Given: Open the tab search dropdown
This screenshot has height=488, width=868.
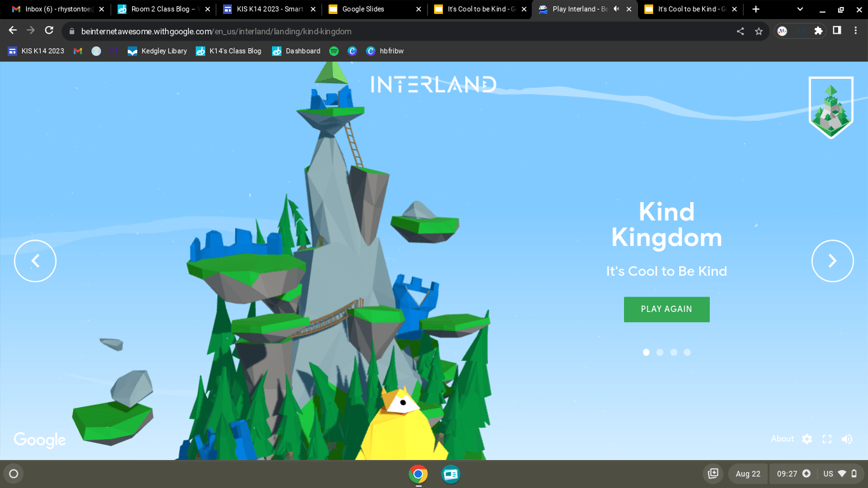Looking at the screenshot, I should 800,10.
